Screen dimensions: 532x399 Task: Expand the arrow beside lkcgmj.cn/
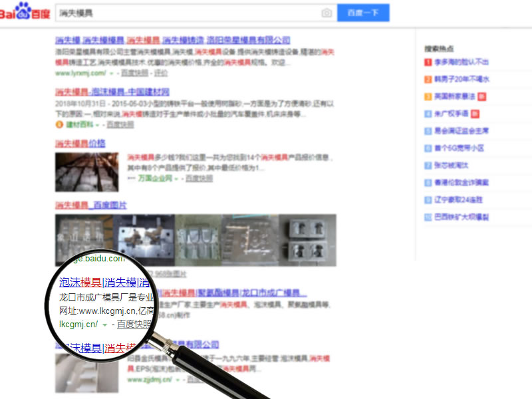[105, 325]
